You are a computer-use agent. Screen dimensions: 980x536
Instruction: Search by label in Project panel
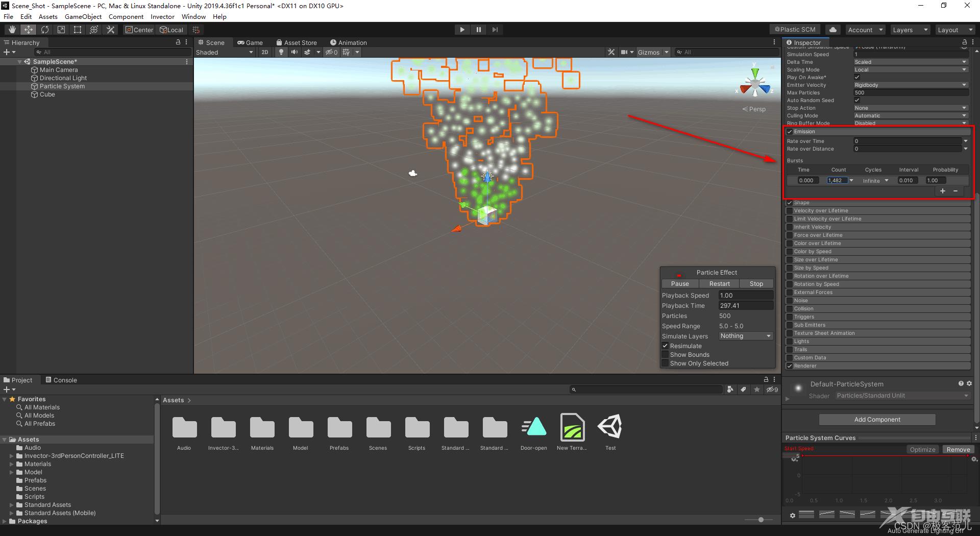coord(744,389)
